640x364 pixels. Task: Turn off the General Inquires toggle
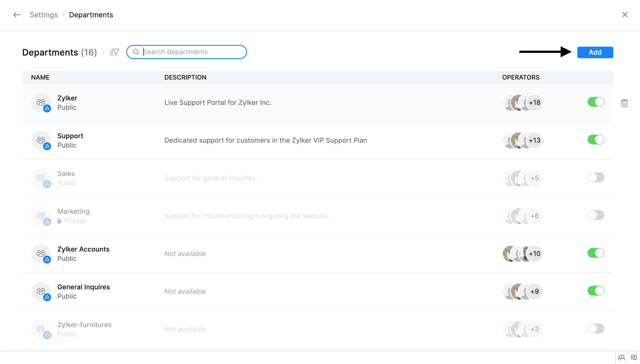(596, 291)
